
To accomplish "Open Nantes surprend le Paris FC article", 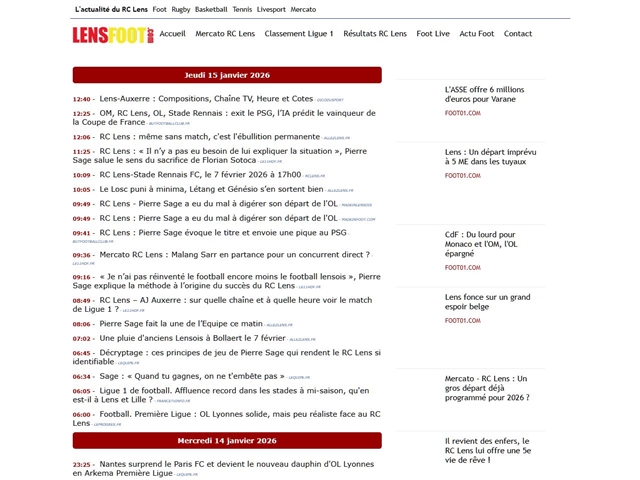I will click(x=223, y=469).
